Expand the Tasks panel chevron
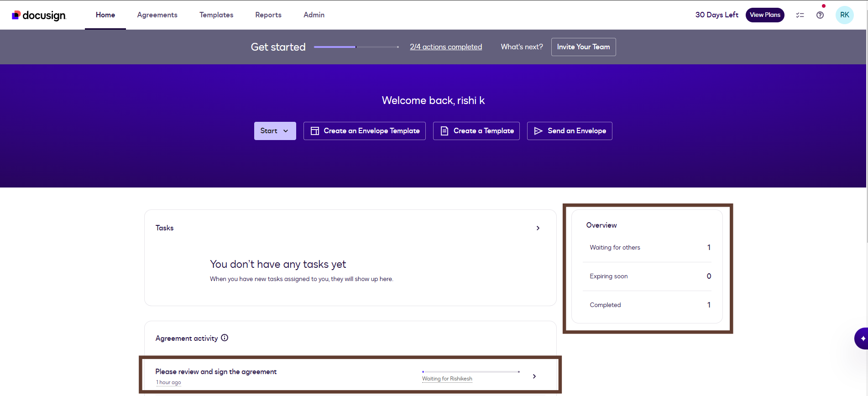Screen dimensions: 868x396 point(538,228)
